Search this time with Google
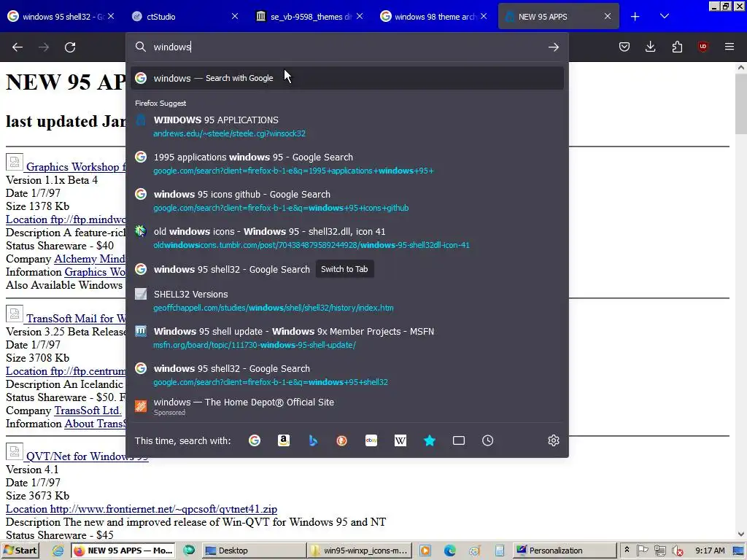Viewport: 747px width, 560px height. [x=255, y=440]
